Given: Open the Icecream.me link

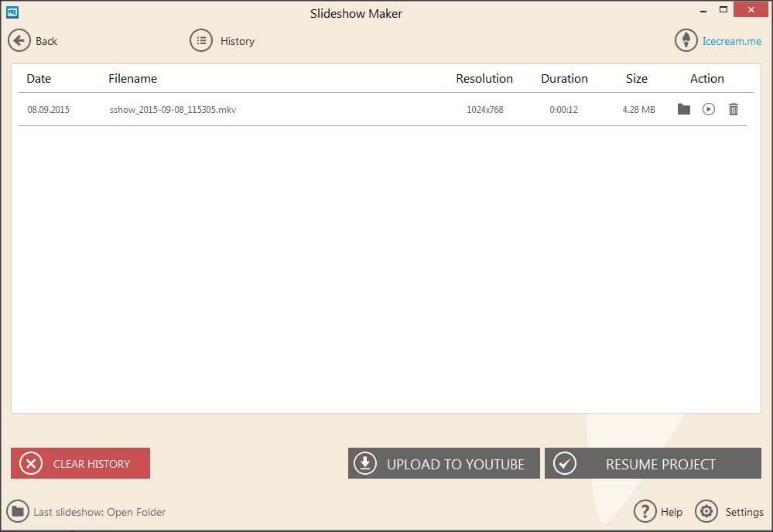Looking at the screenshot, I should [731, 40].
